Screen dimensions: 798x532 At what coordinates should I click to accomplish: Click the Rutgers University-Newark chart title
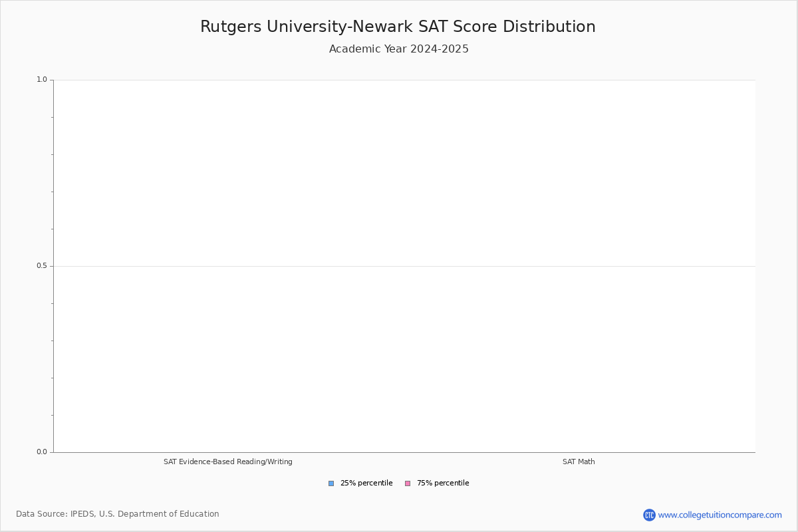coord(398,27)
